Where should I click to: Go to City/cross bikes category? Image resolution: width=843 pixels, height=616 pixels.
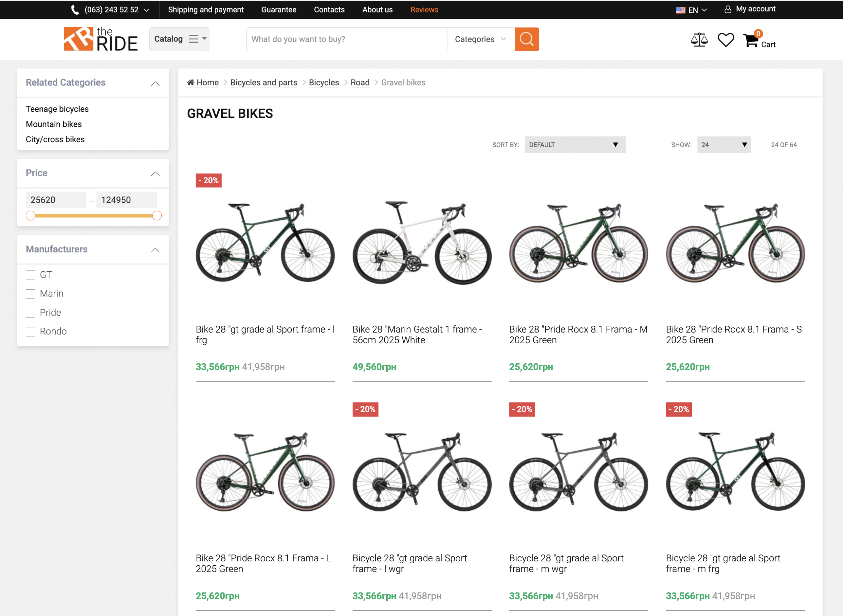[x=55, y=140]
